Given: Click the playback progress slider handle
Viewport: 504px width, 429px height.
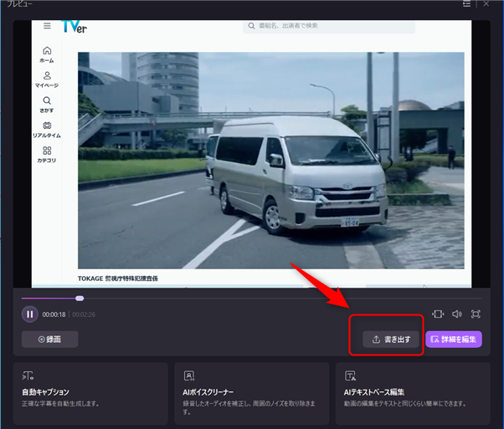Looking at the screenshot, I should coord(80,299).
